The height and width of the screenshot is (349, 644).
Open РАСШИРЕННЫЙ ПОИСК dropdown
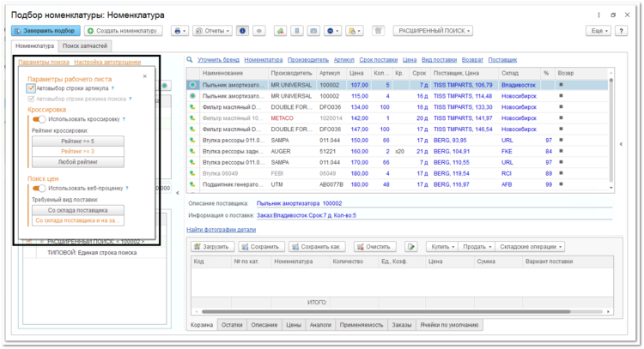pos(434,31)
